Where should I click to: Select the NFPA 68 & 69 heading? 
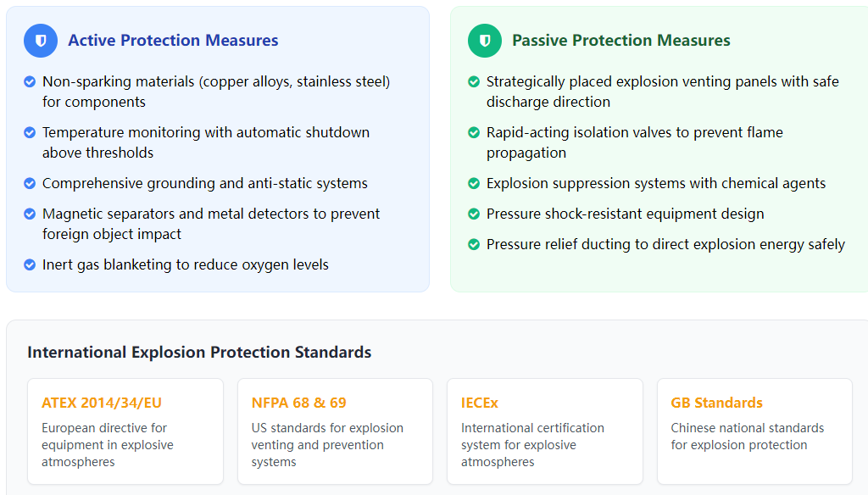(299, 403)
